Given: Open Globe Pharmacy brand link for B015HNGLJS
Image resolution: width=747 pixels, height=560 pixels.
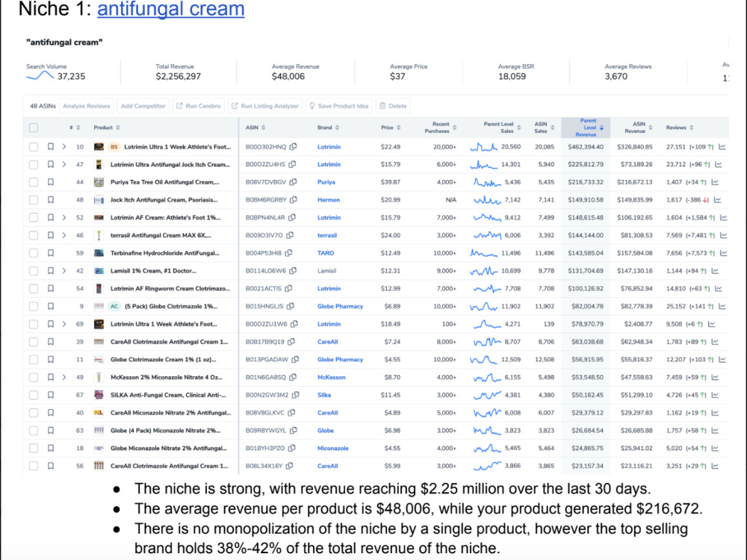Looking at the screenshot, I should pos(340,306).
